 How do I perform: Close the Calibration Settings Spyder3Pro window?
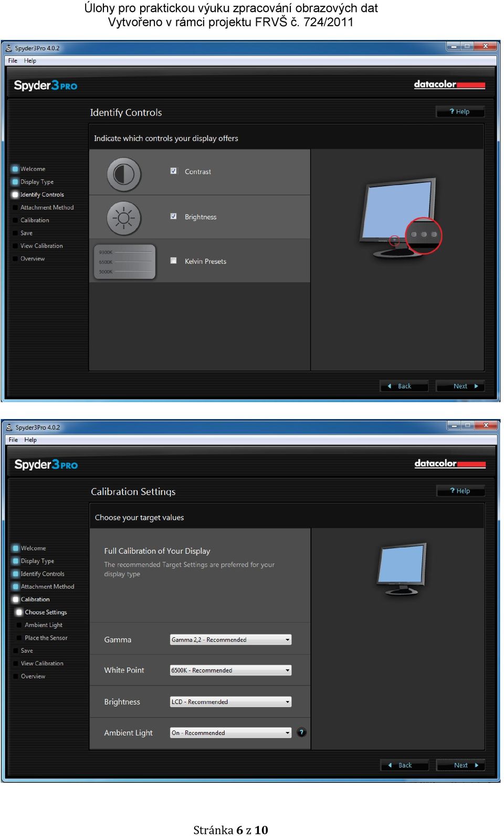(486, 425)
